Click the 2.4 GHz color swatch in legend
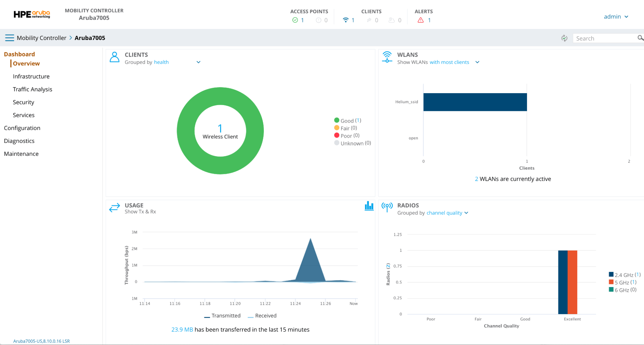Viewport: 644px width, 345px height. pyautogui.click(x=611, y=275)
